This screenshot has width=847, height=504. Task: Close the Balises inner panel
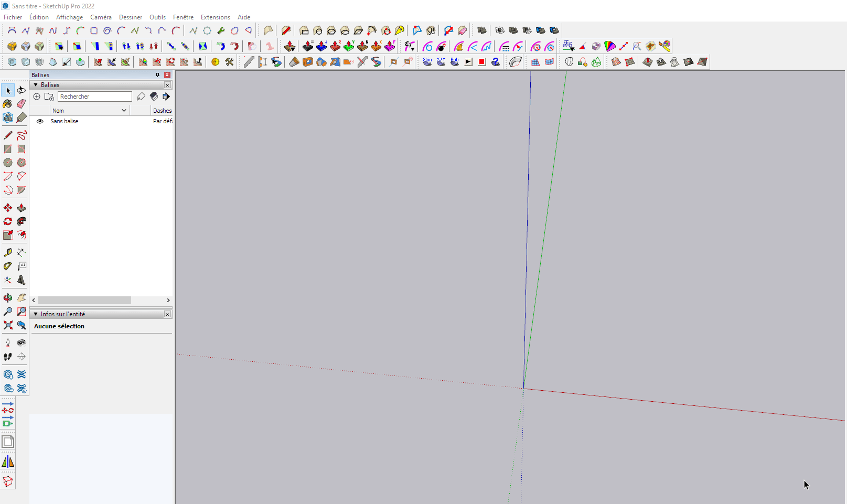pyautogui.click(x=167, y=85)
